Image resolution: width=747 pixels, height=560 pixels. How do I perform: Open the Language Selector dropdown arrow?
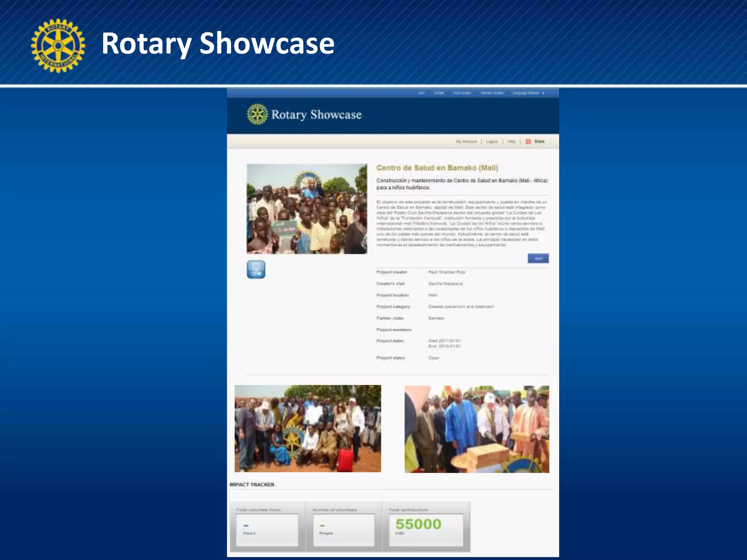(543, 93)
